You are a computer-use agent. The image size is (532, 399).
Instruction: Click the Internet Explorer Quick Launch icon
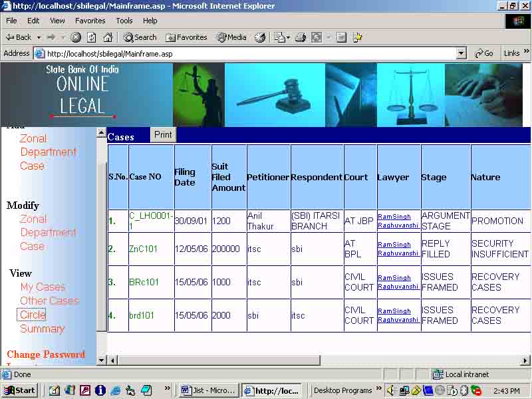(x=116, y=390)
